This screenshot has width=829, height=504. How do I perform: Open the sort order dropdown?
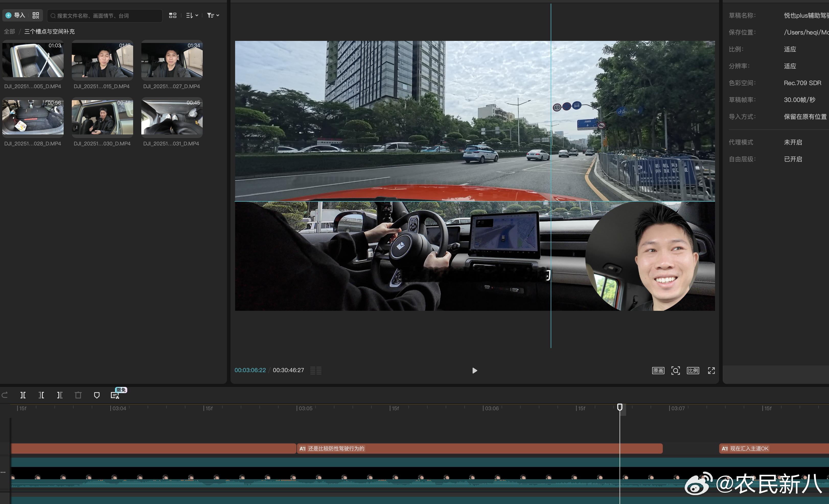192,16
